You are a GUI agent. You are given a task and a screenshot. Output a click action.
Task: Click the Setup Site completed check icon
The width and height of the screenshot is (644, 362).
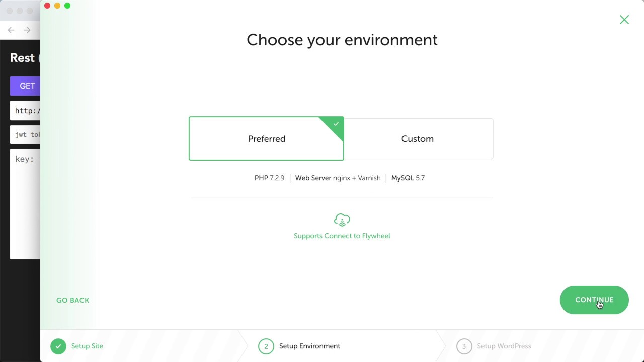tap(58, 346)
